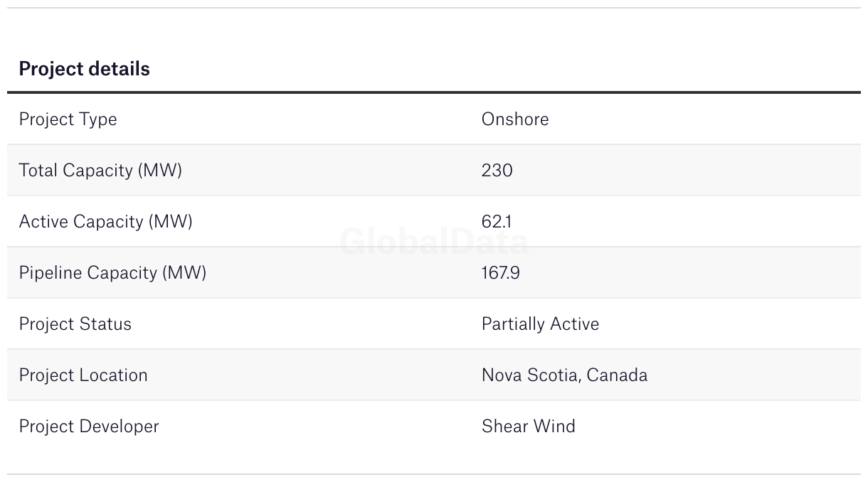The image size is (868, 482).
Task: Click the Project Status label
Action: 75,324
